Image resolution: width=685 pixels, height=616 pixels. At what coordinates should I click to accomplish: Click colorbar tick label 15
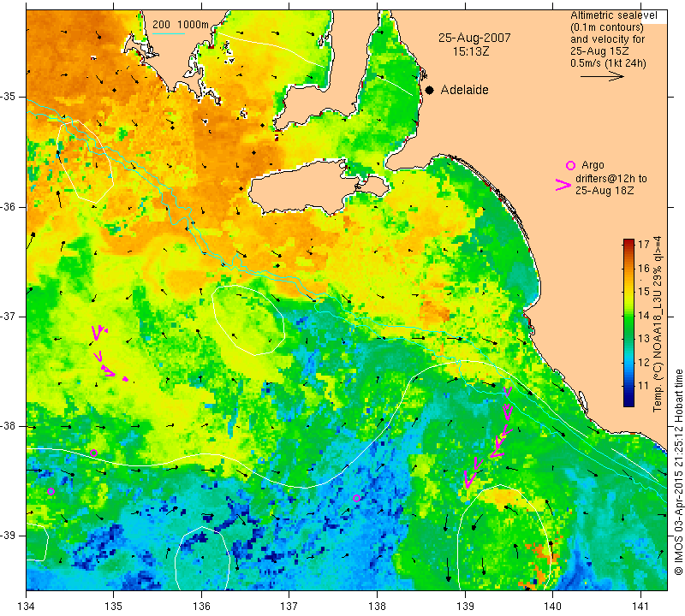tap(644, 291)
